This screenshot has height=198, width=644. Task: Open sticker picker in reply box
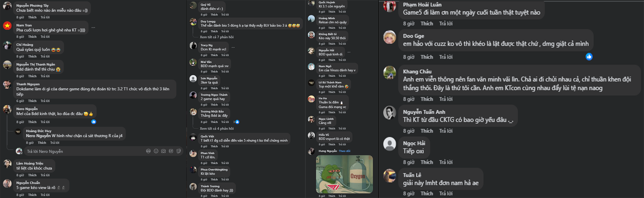(x=179, y=151)
